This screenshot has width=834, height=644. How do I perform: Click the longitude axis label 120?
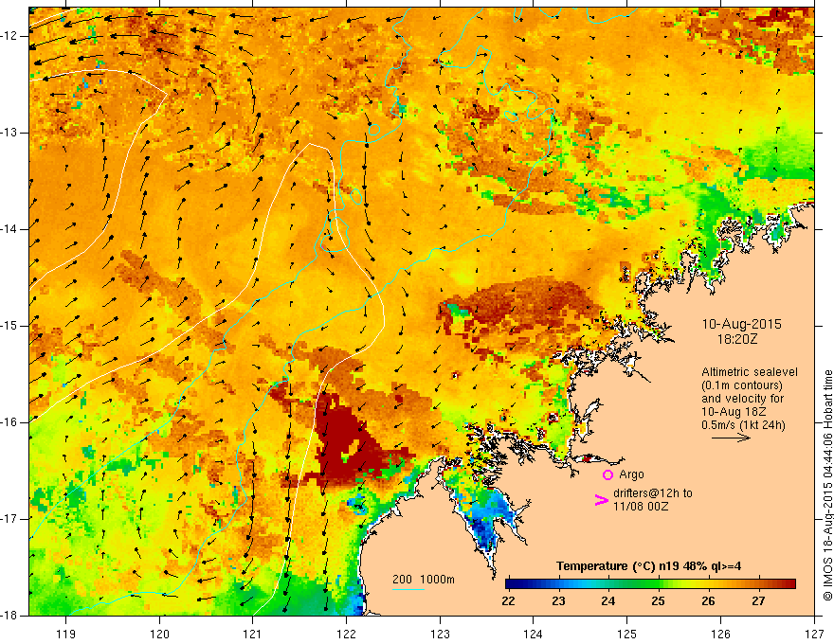point(159,634)
